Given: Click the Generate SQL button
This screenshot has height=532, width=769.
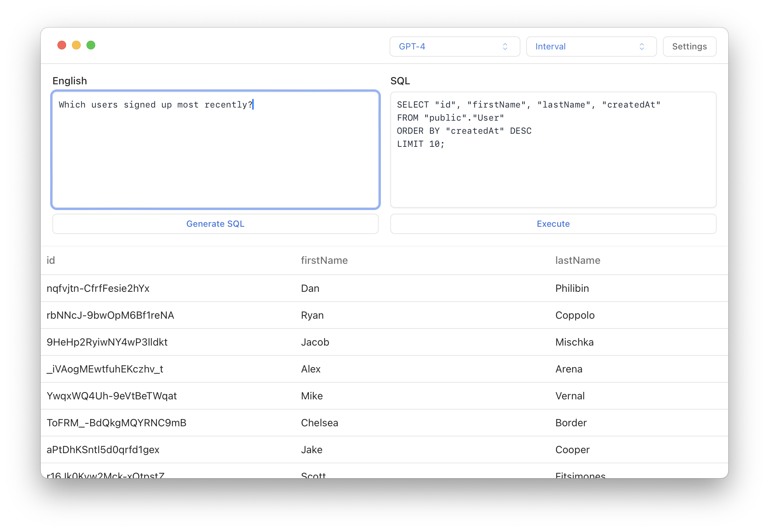Looking at the screenshot, I should pos(215,224).
